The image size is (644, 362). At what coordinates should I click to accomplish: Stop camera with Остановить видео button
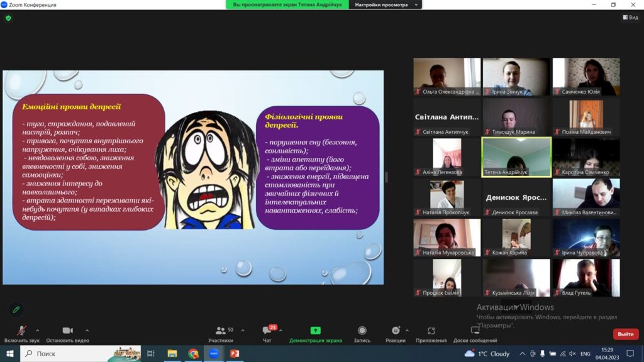tap(67, 331)
